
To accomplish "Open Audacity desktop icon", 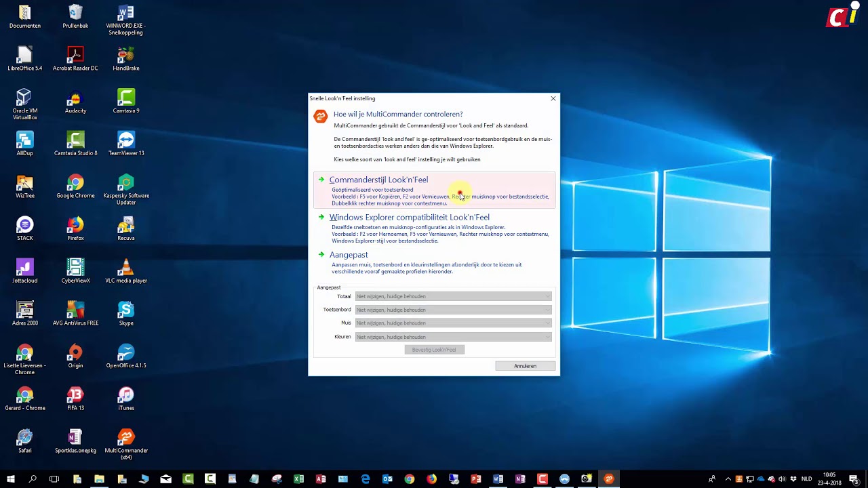I will 75,102.
